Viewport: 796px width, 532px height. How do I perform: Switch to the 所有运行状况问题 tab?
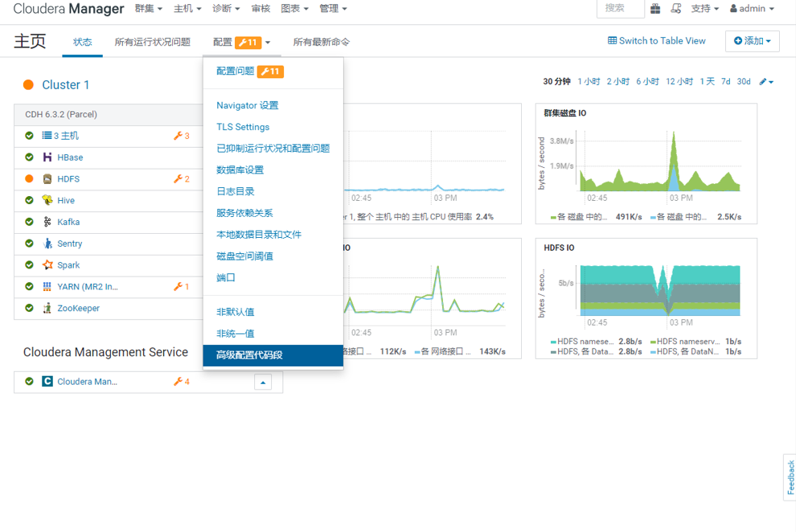(152, 42)
